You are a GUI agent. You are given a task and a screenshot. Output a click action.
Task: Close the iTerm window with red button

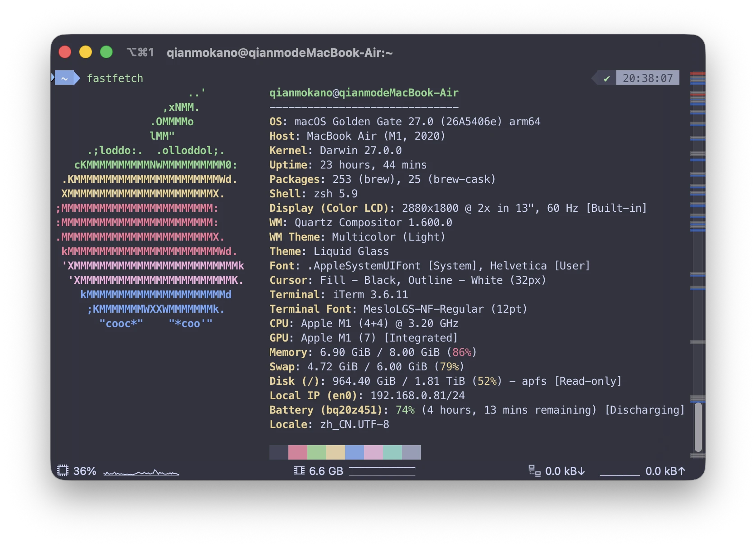tap(65, 52)
